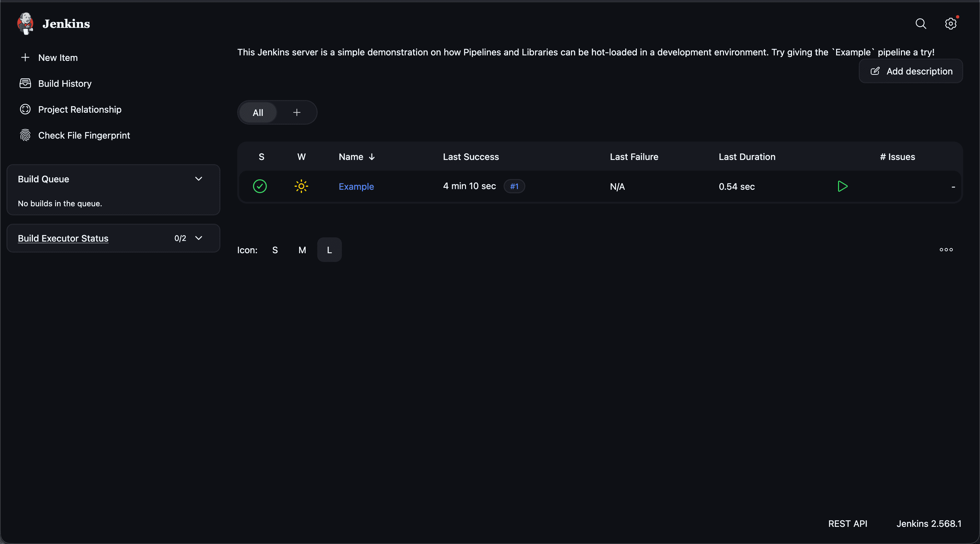Click the Project Relationship icon

pos(25,109)
